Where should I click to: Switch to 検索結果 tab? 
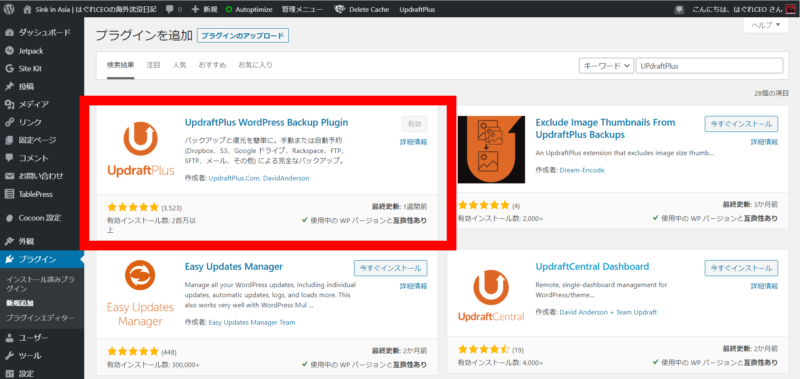point(120,65)
